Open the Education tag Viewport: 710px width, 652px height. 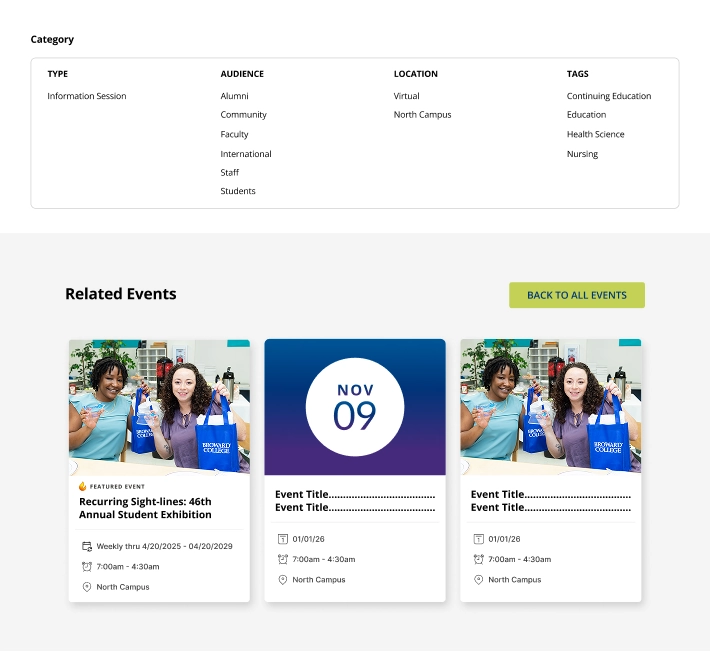click(586, 115)
